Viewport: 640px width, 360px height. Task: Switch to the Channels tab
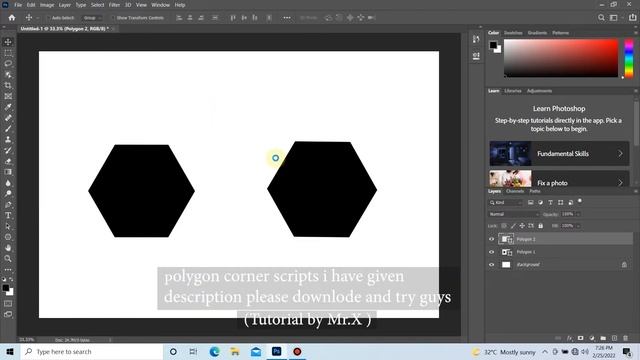(515, 191)
